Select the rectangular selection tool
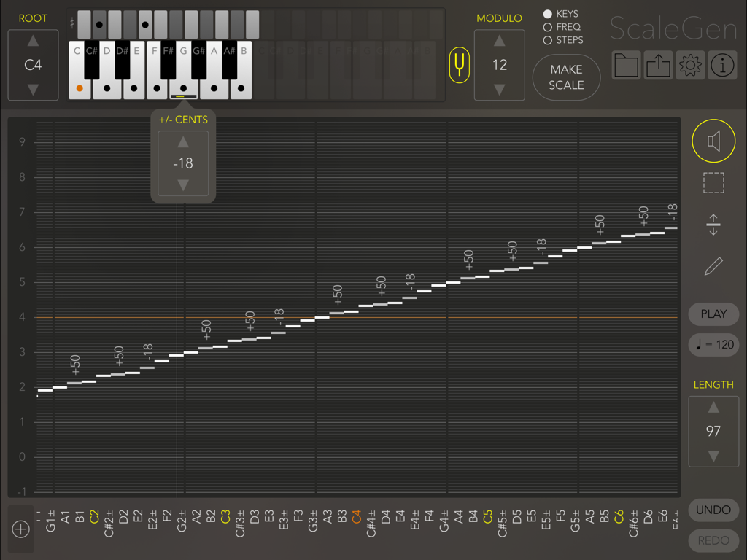 click(x=713, y=182)
